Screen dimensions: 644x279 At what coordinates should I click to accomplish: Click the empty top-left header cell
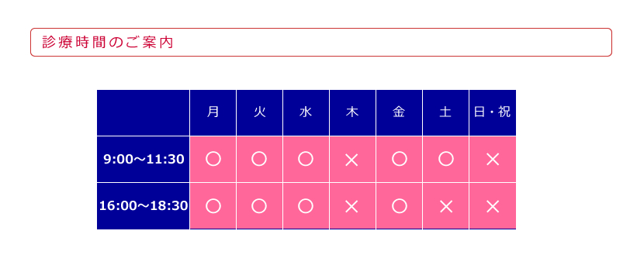point(144,112)
